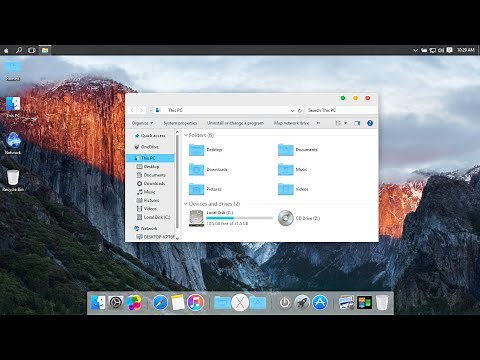Open Game Center in the dock

[x=134, y=303]
